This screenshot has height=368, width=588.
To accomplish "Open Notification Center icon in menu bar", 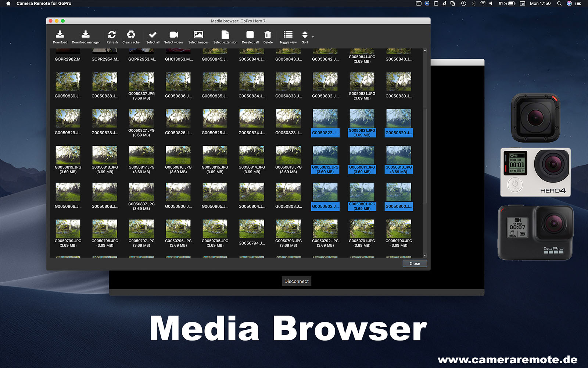I will click(578, 3).
